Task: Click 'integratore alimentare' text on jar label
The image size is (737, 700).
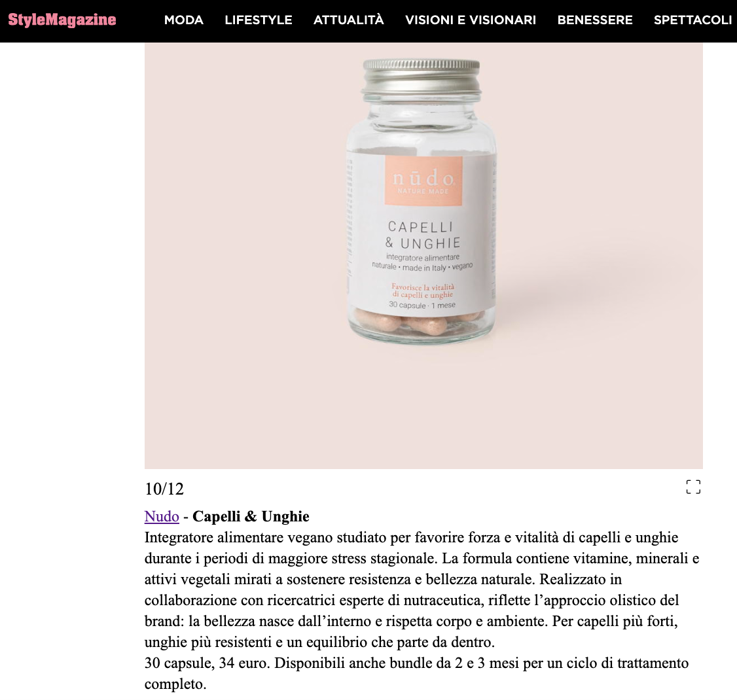Action: tap(423, 257)
